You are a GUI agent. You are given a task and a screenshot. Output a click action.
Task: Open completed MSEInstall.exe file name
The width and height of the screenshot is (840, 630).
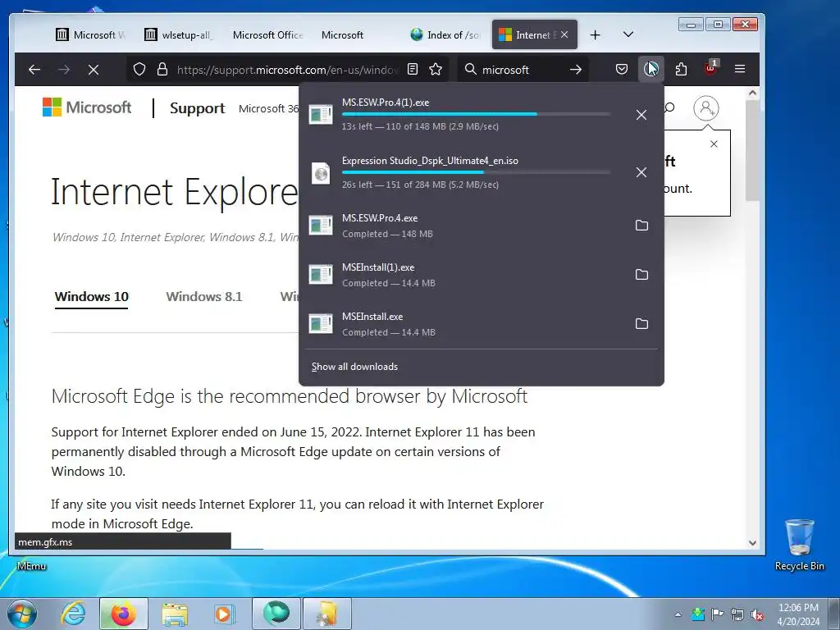tap(372, 317)
